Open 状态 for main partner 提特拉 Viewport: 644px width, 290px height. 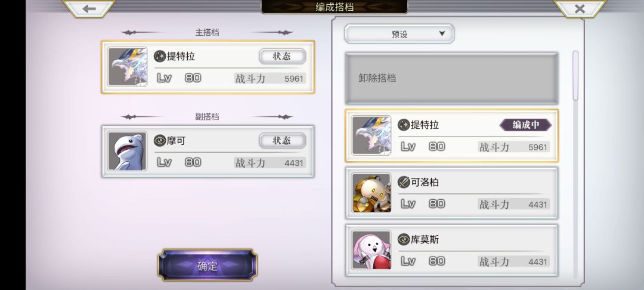282,56
